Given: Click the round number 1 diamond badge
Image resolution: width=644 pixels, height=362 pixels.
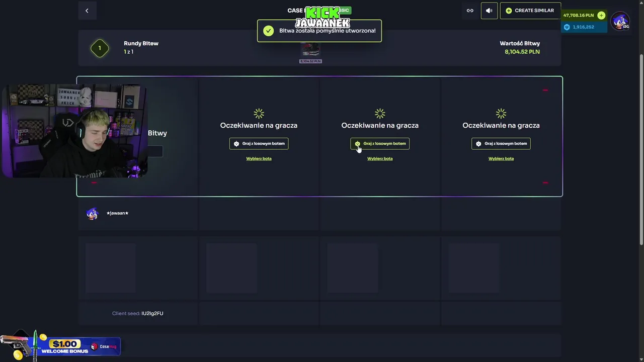Looking at the screenshot, I should [x=100, y=48].
